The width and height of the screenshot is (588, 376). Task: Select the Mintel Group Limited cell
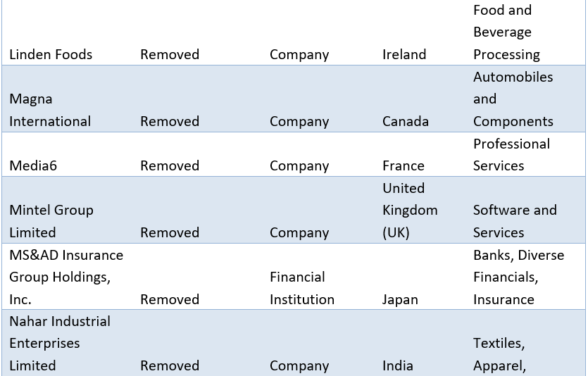pos(51,221)
